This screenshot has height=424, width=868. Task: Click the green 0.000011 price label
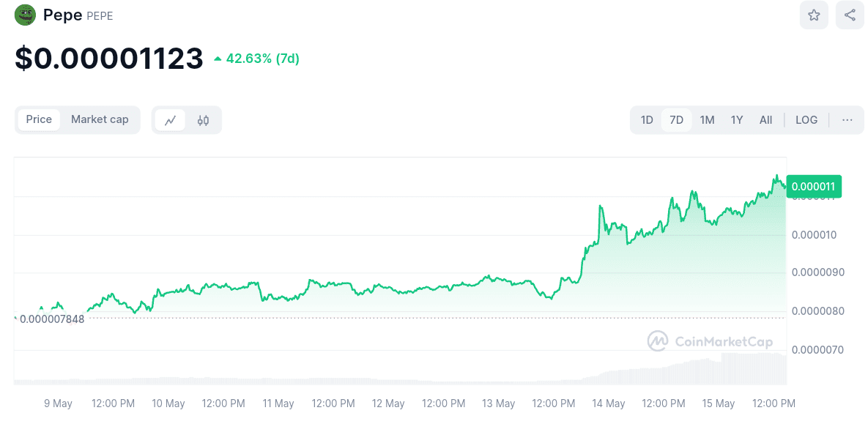click(x=813, y=187)
